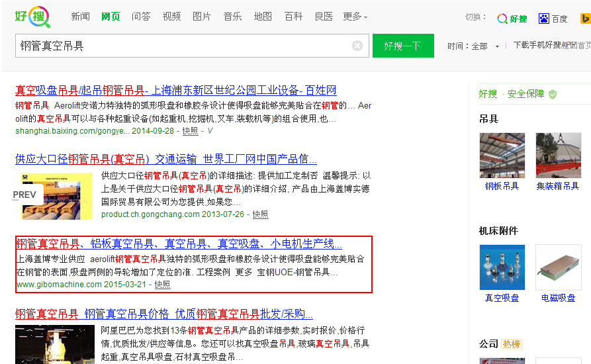
Task: Open the 集装箱吊具 thumbnail image
Action: [x=558, y=156]
